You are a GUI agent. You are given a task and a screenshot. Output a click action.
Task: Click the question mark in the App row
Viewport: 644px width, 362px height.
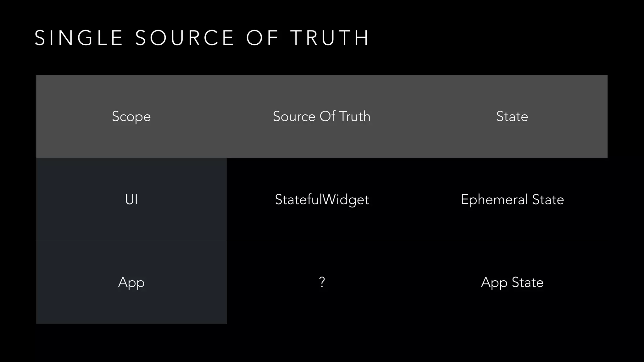pos(322,282)
